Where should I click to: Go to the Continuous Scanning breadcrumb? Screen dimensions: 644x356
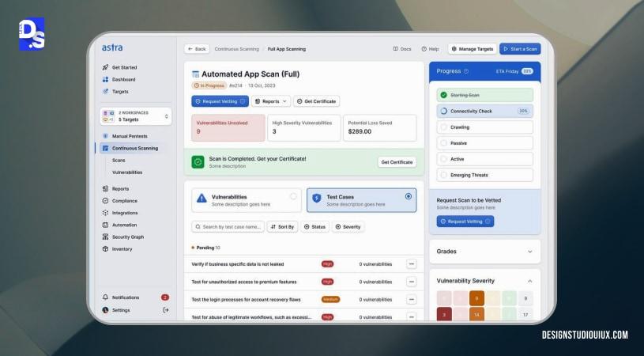coord(236,49)
